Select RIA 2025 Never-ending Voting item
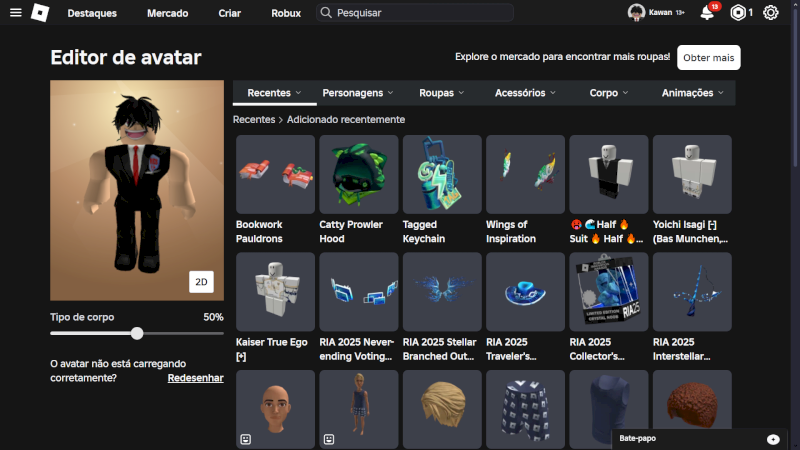The image size is (800, 450). tap(359, 292)
